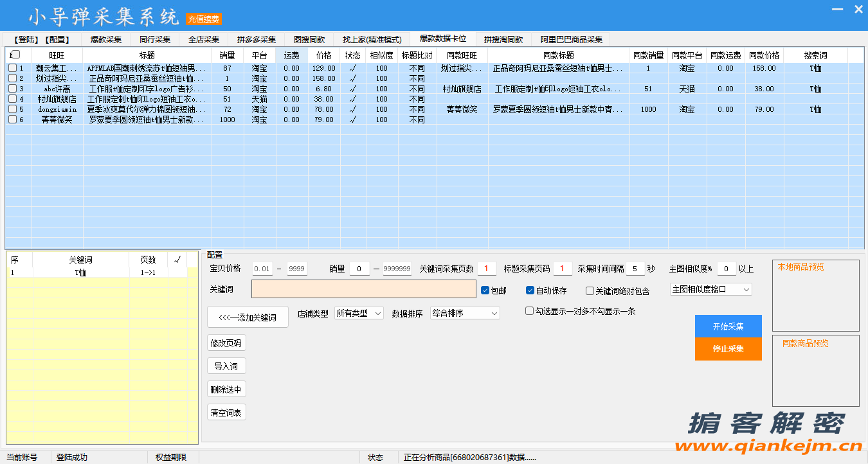The width and height of the screenshot is (868, 464).
Task: Check the checkbox for row 2
Action: pyautogui.click(x=12, y=78)
